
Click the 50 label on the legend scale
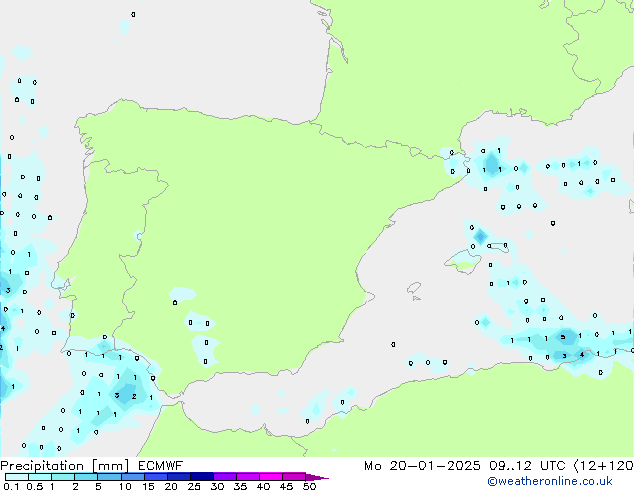[x=309, y=487]
